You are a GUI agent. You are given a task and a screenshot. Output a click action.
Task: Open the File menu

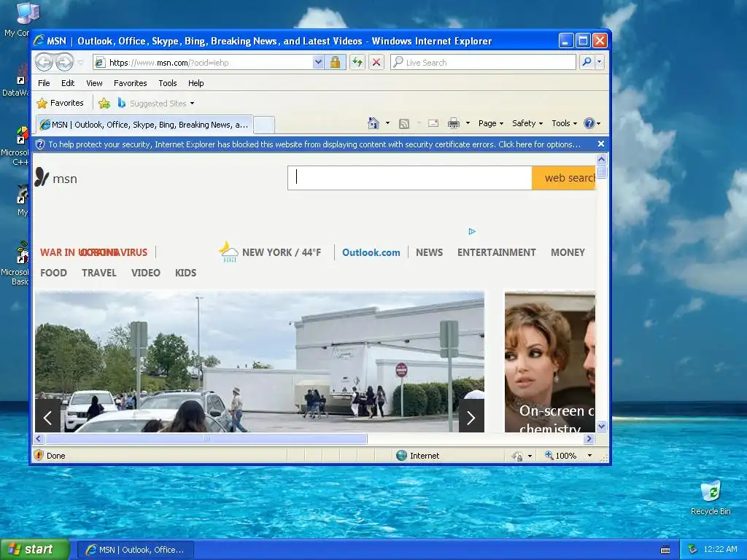[x=44, y=83]
